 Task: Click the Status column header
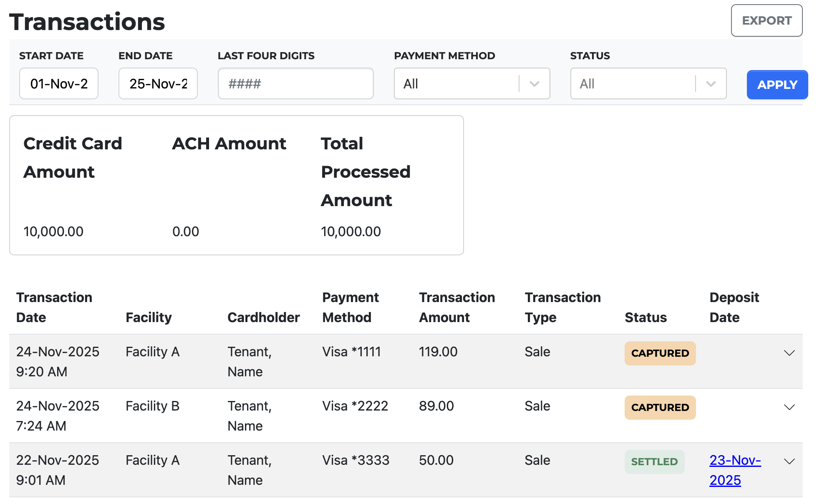pos(646,318)
